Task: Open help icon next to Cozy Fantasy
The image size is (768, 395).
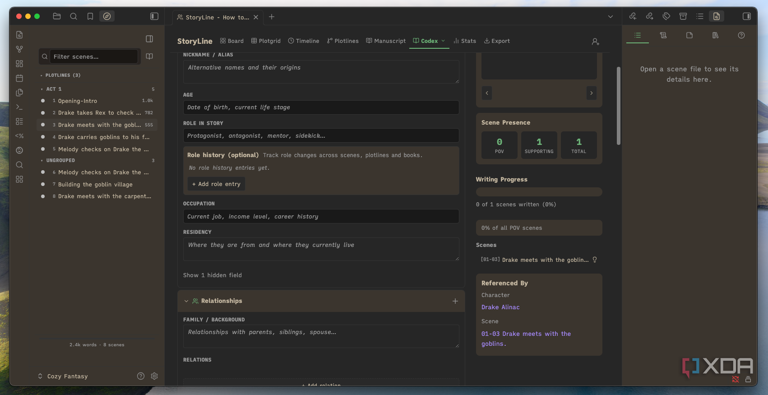Action: (141, 376)
